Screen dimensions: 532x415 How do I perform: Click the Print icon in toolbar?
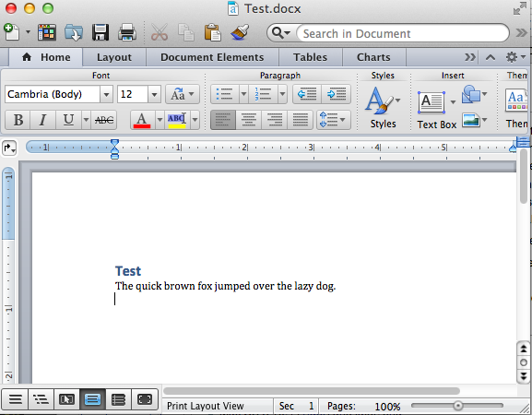(127, 32)
